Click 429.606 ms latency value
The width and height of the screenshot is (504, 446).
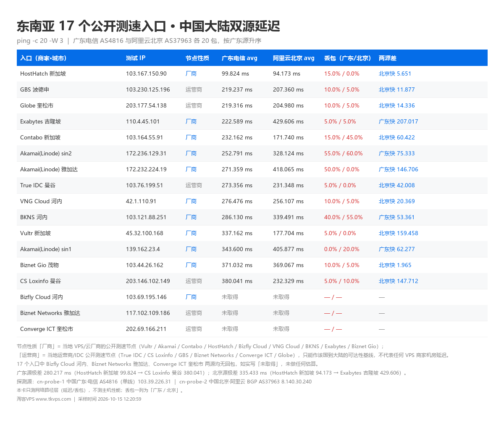coord(288,121)
